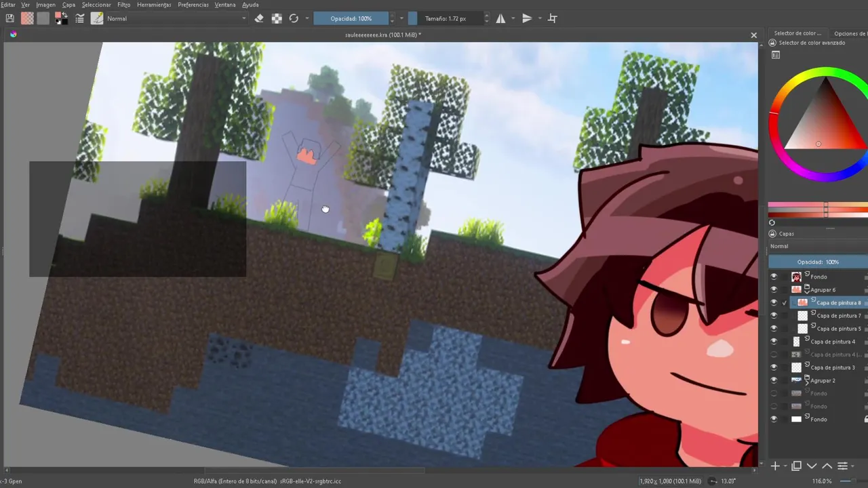Click the lock icon on color selector docker
The width and height of the screenshot is (868, 488).
click(x=772, y=43)
